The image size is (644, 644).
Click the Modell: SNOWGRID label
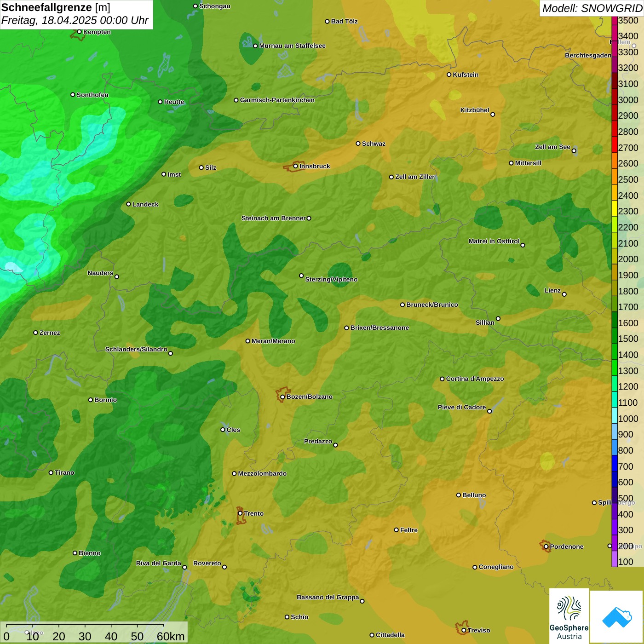tap(592, 8)
